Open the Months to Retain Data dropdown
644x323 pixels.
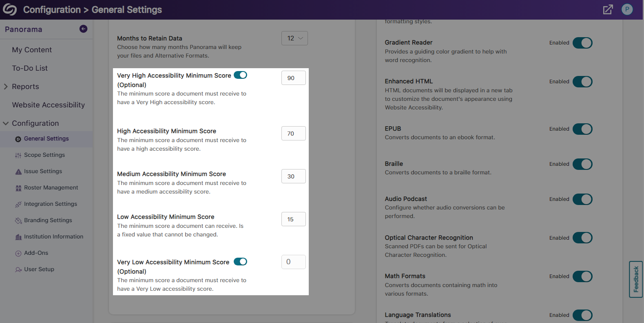coord(294,38)
